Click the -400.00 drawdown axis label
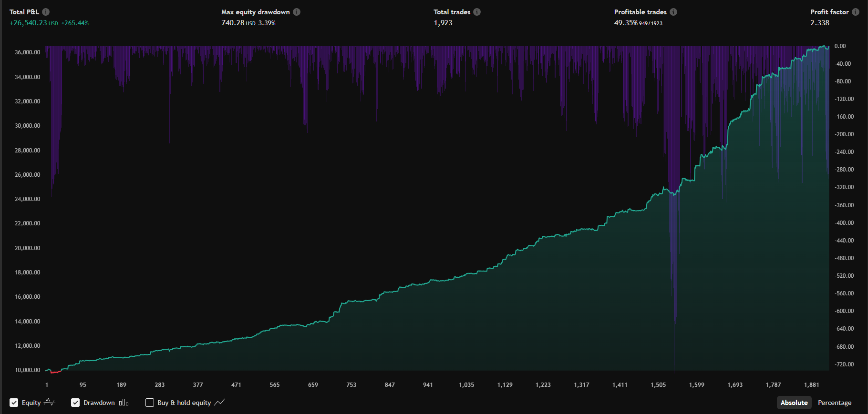Screen dimensions: 868x414 [x=844, y=223]
